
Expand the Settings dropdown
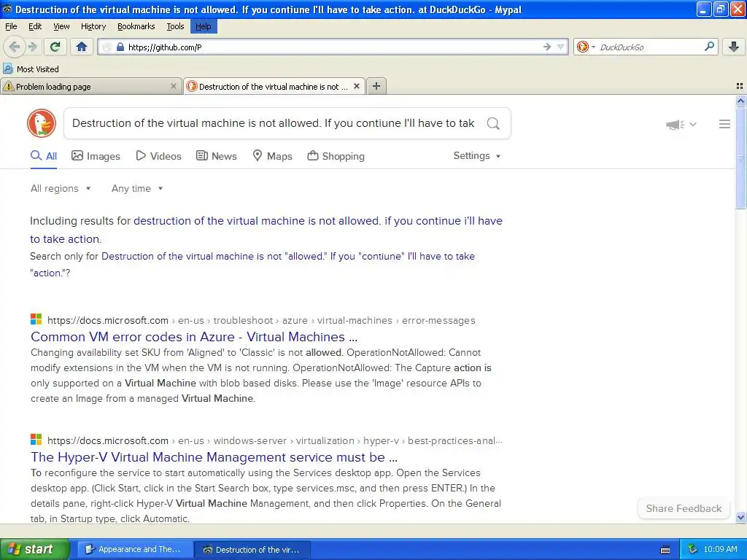pyautogui.click(x=477, y=156)
